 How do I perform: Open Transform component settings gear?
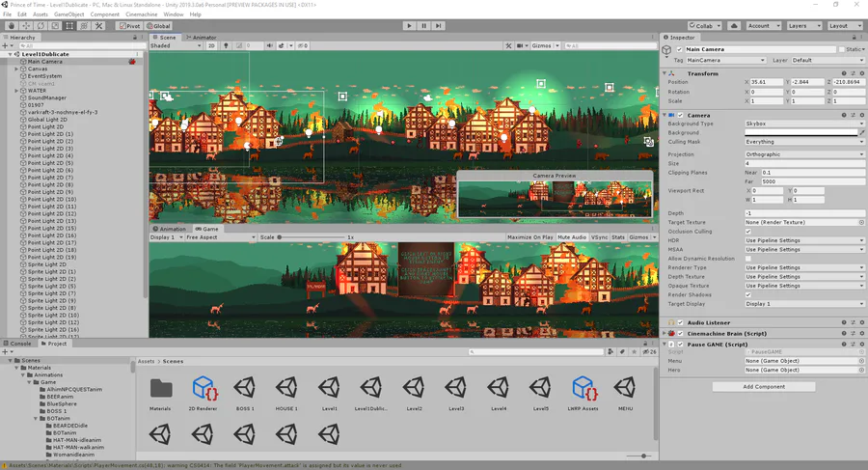pyautogui.click(x=862, y=73)
